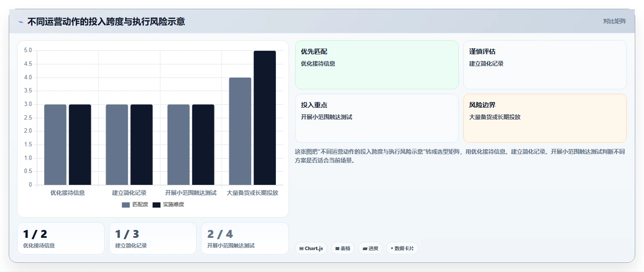The height and width of the screenshot is (272, 644).
Task: Open the 投入重点 matrix card
Action: pyautogui.click(x=377, y=118)
